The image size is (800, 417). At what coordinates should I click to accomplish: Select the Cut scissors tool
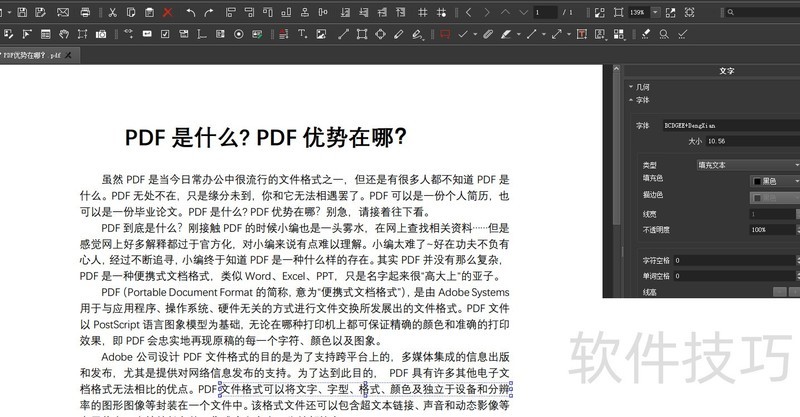[112, 12]
